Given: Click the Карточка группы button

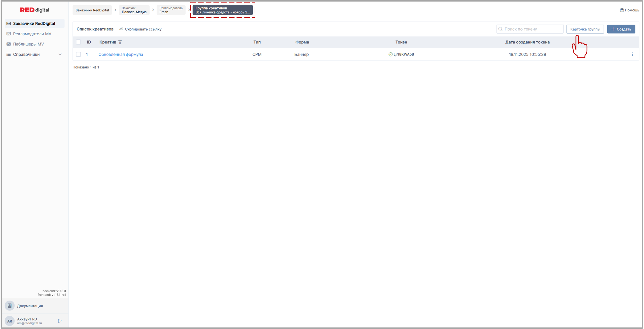Looking at the screenshot, I should (x=585, y=29).
